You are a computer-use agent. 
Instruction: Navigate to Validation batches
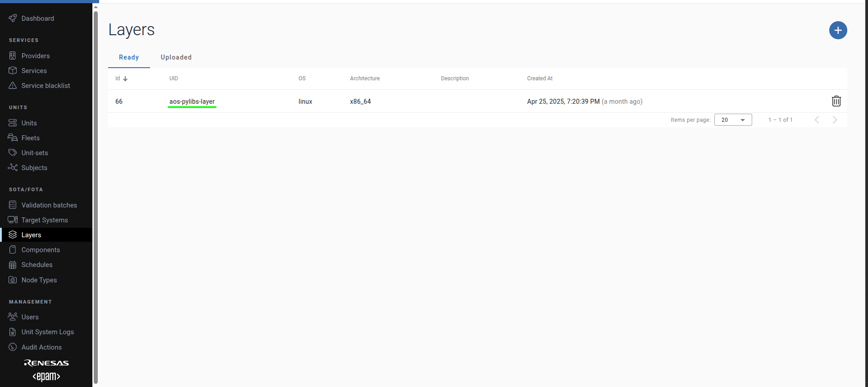tap(49, 205)
